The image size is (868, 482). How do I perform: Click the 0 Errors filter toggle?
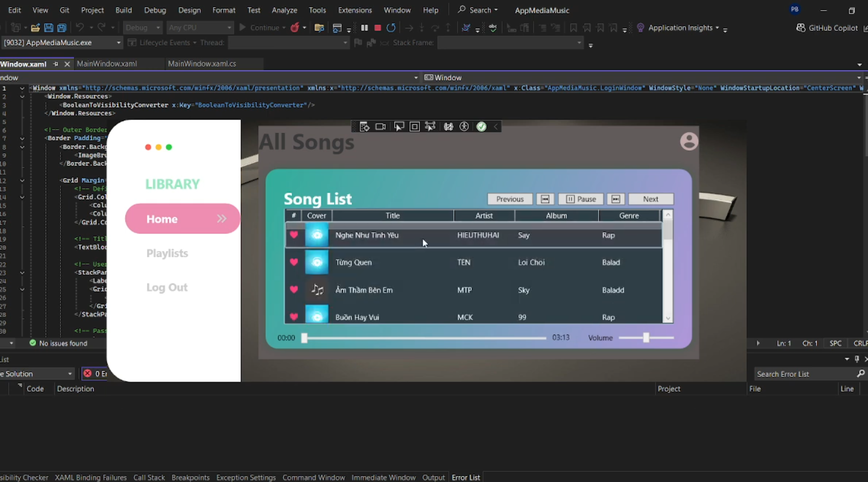95,373
